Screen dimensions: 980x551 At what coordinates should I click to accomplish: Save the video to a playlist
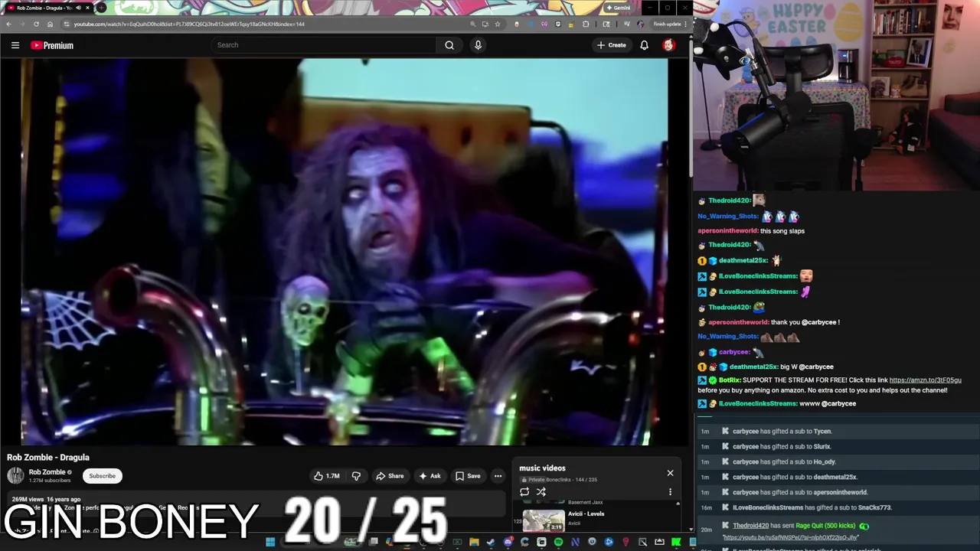click(x=468, y=476)
